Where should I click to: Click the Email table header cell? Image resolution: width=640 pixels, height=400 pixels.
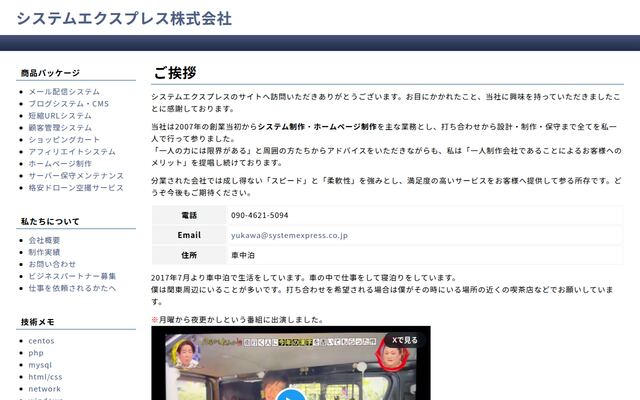(x=189, y=235)
